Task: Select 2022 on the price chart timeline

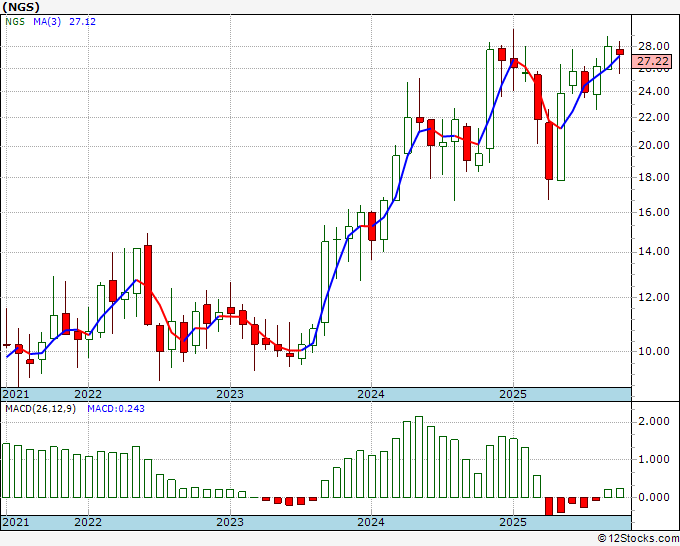Action: tap(88, 394)
